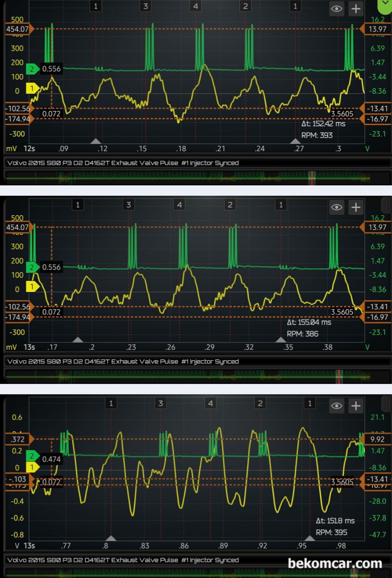Toggle the eye visibility icon in bottom chart
This screenshot has width=392, height=578.
point(337,406)
